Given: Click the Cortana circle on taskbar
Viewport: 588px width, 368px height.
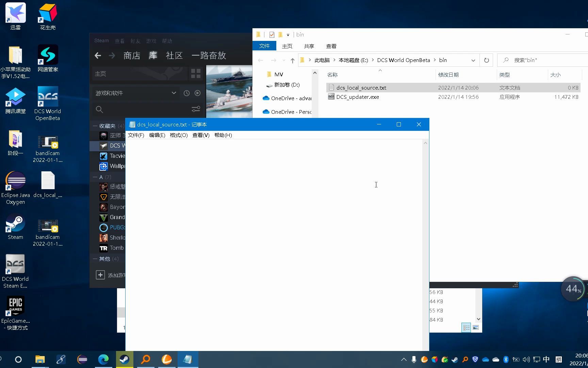Looking at the screenshot, I should [x=18, y=359].
